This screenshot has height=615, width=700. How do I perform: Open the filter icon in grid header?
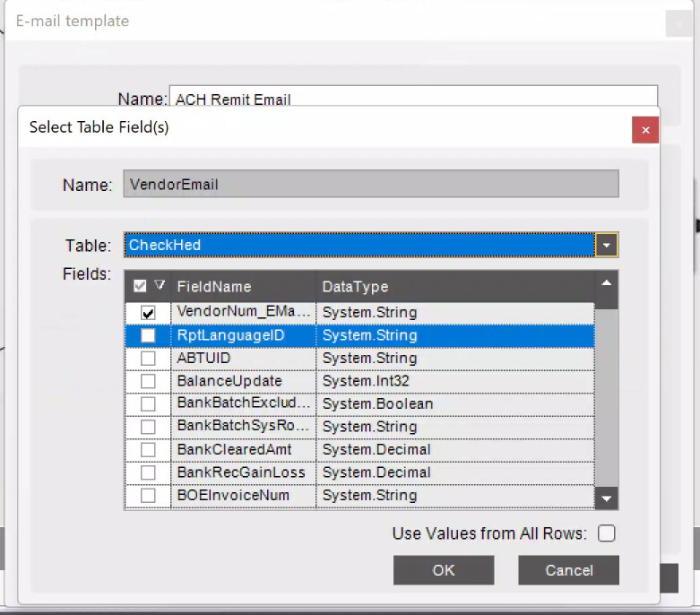(x=160, y=285)
